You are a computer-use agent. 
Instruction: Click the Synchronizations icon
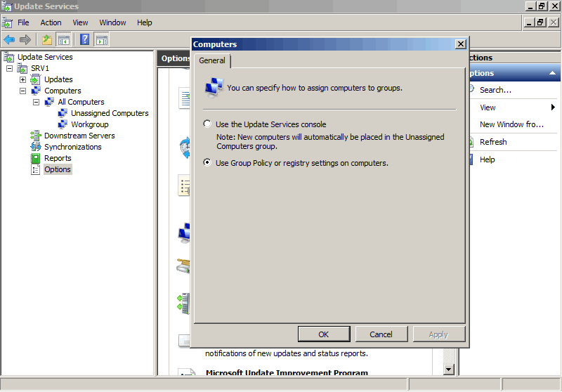point(36,147)
